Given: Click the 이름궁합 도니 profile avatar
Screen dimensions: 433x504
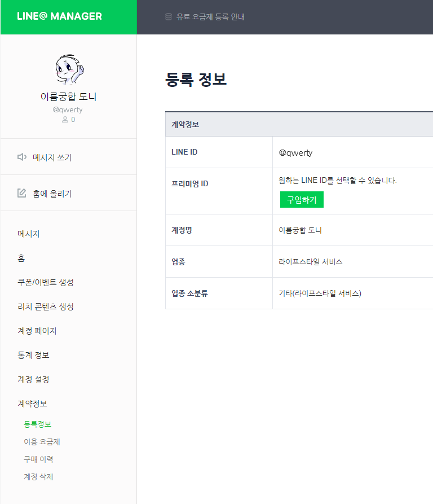Looking at the screenshot, I should [x=69, y=69].
